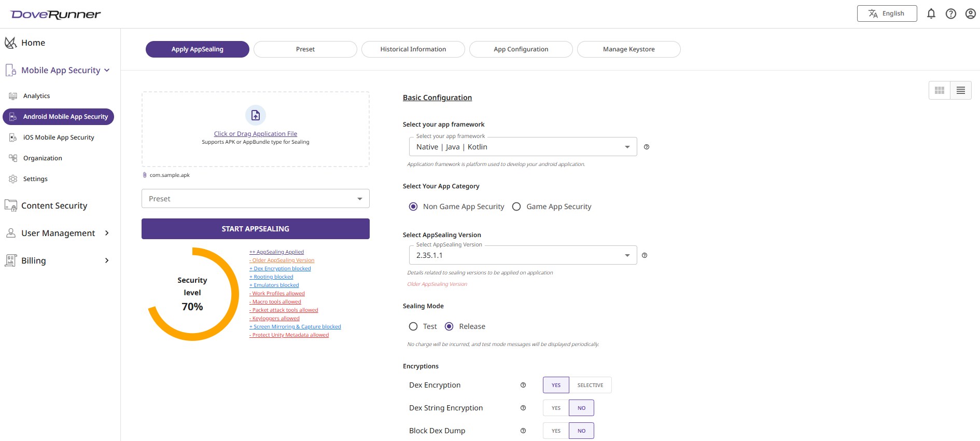
Task: Open the Preset dropdown
Action: click(256, 199)
